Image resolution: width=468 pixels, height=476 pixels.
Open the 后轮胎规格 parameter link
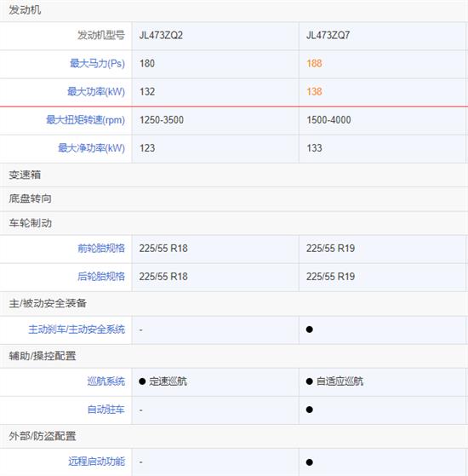click(x=101, y=277)
